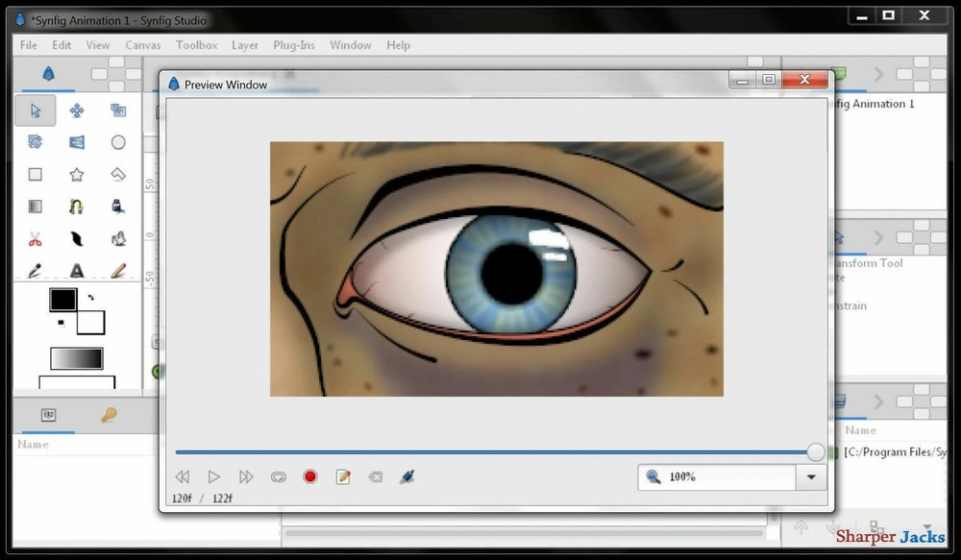Viewport: 961px width, 560px height.
Task: Select the Spline tool
Action: [x=77, y=207]
